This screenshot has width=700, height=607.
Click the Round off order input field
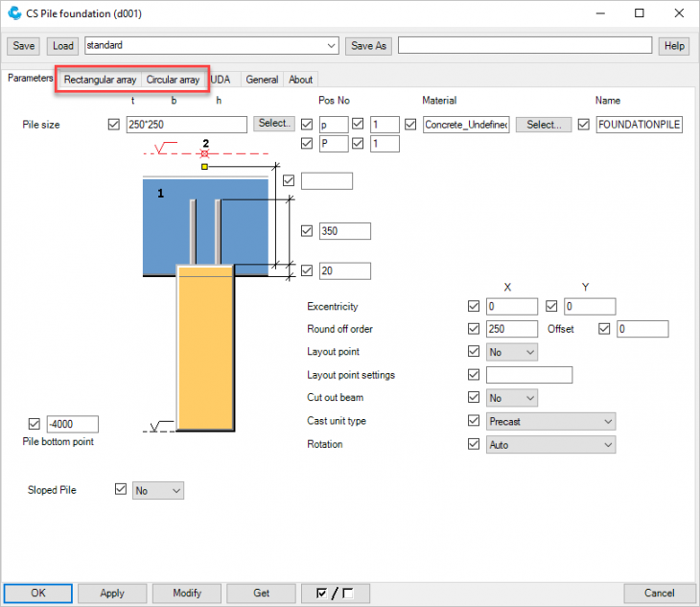coord(512,329)
